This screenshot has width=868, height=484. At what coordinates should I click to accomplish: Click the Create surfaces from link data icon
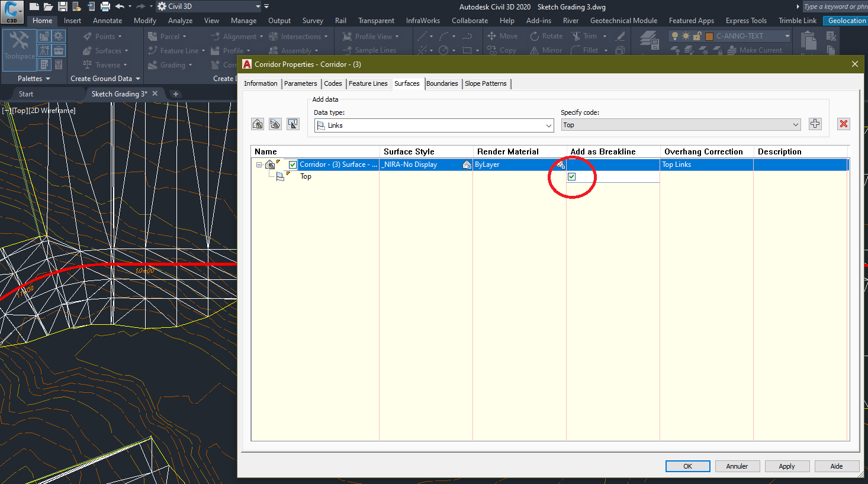point(275,124)
